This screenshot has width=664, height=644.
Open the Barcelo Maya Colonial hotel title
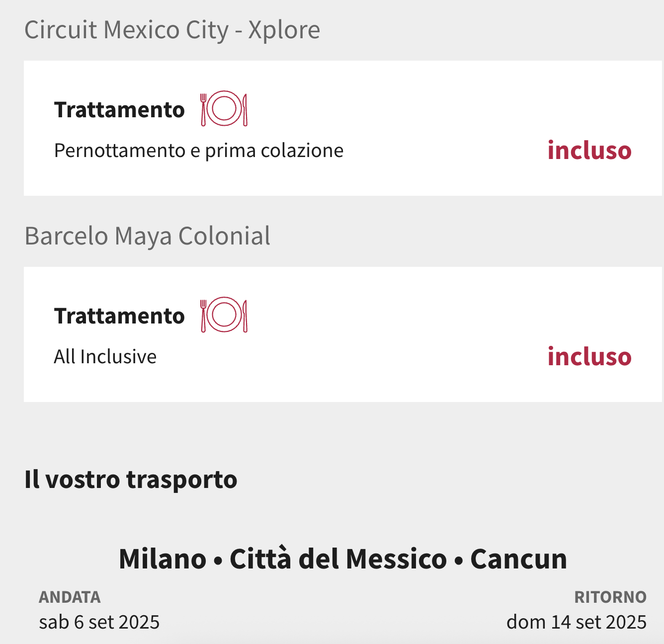148,236
